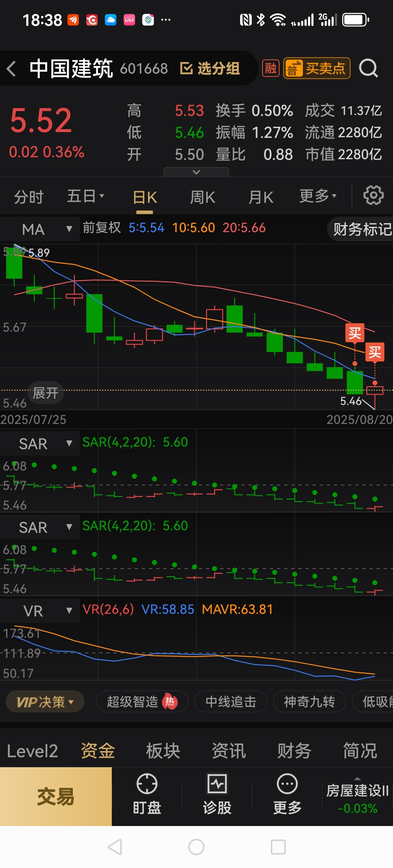Tap stock name 中国建筑
Screen dimensions: 393x868
[71, 69]
